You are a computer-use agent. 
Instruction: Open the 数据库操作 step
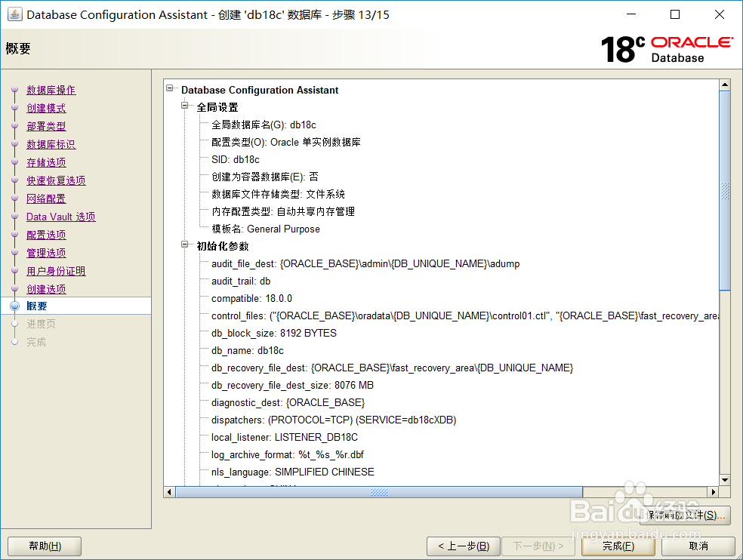pyautogui.click(x=50, y=90)
